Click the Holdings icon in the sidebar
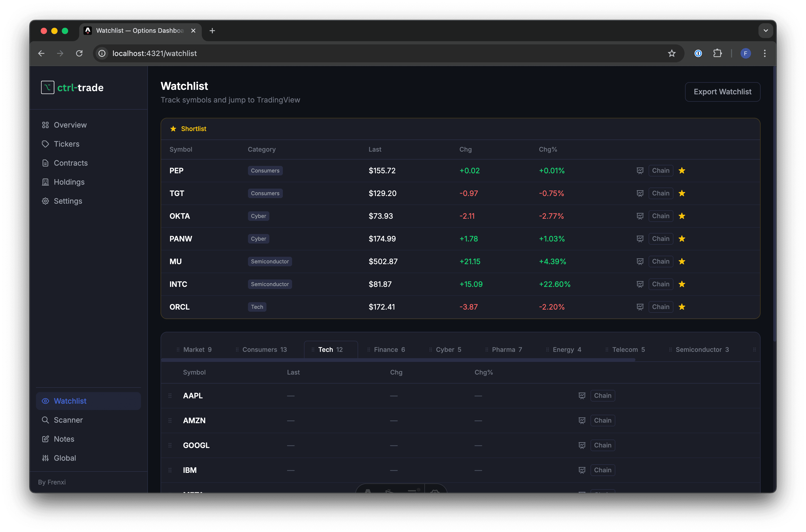This screenshot has width=806, height=532. click(46, 182)
